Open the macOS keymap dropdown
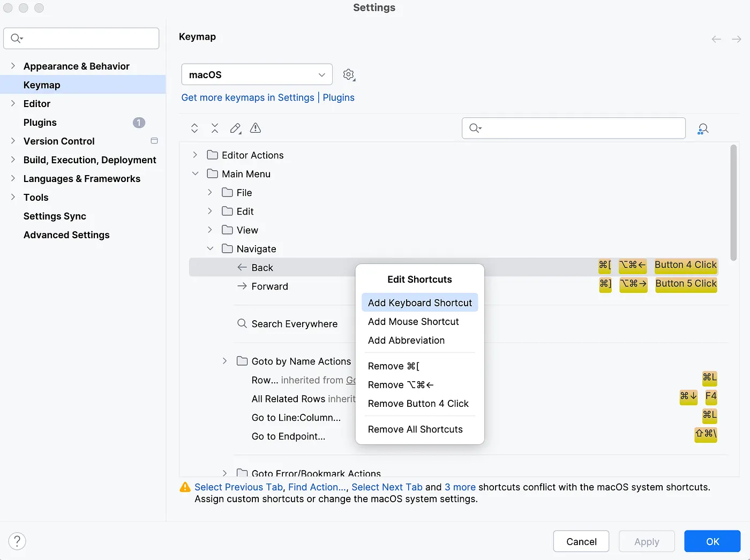The height and width of the screenshot is (560, 750). [256, 74]
